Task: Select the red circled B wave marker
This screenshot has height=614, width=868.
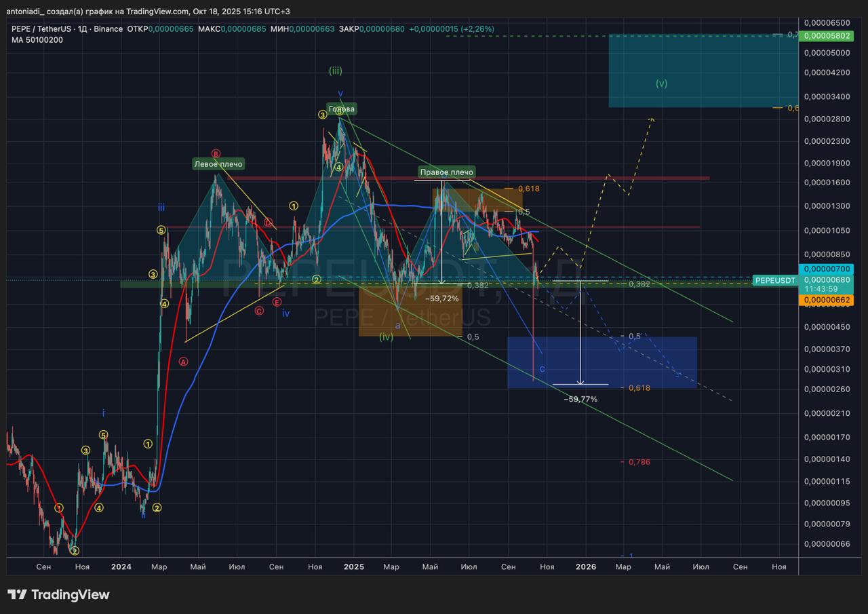Action: [x=216, y=153]
